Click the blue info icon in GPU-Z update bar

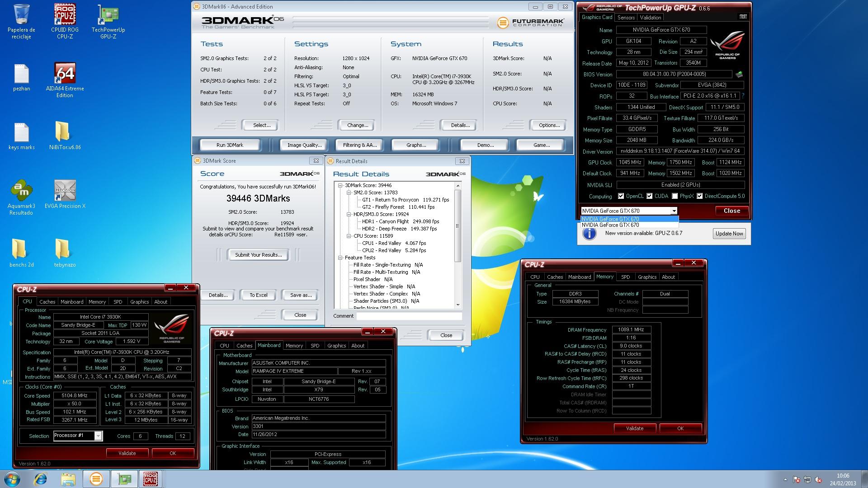(x=589, y=234)
